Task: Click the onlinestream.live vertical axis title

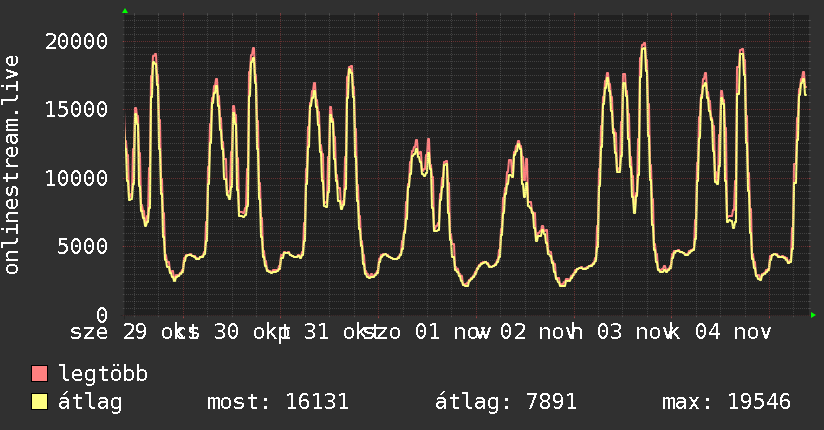Action: pyautogui.click(x=12, y=165)
